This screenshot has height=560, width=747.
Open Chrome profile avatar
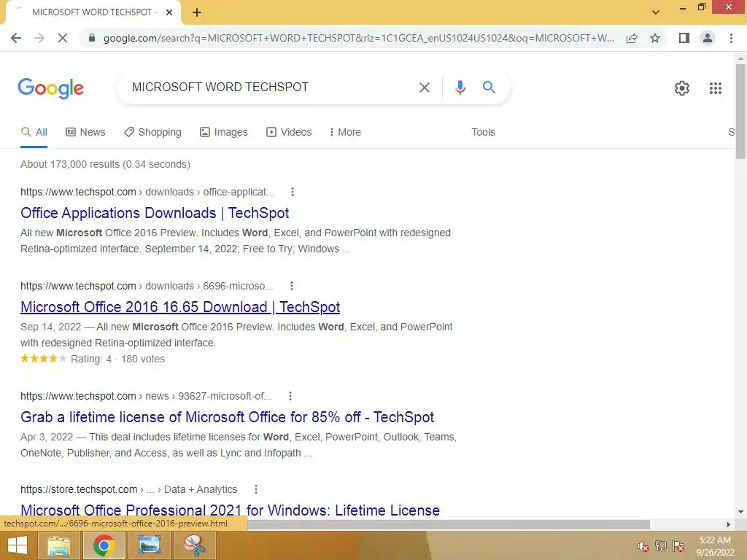click(708, 38)
